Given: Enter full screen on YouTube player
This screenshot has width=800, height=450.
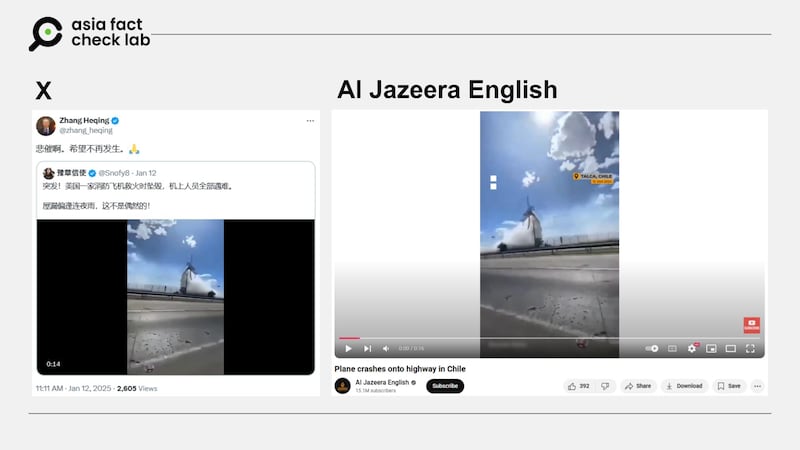Looking at the screenshot, I should click(x=750, y=348).
